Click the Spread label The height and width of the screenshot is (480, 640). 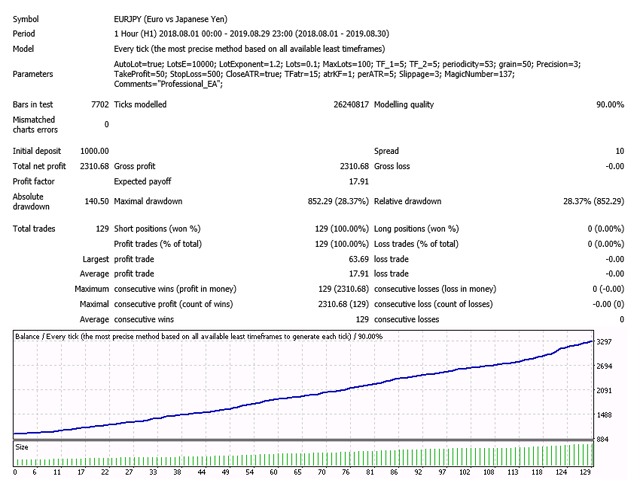[387, 151]
